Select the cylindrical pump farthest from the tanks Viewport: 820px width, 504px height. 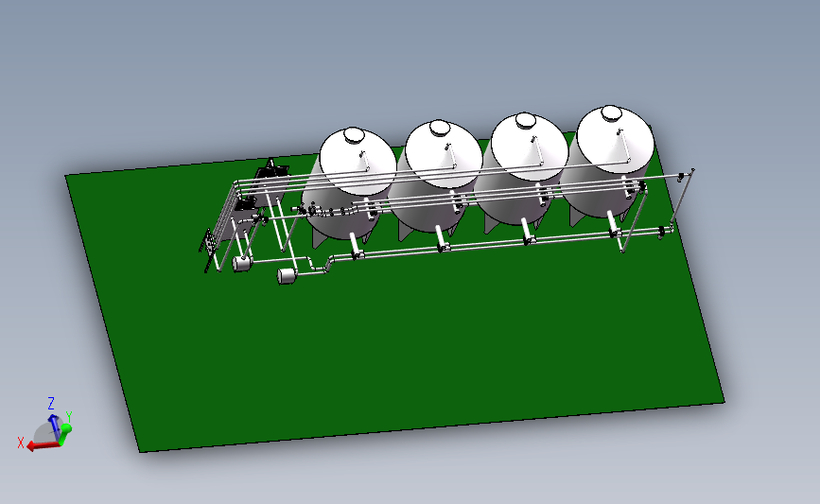(x=241, y=264)
